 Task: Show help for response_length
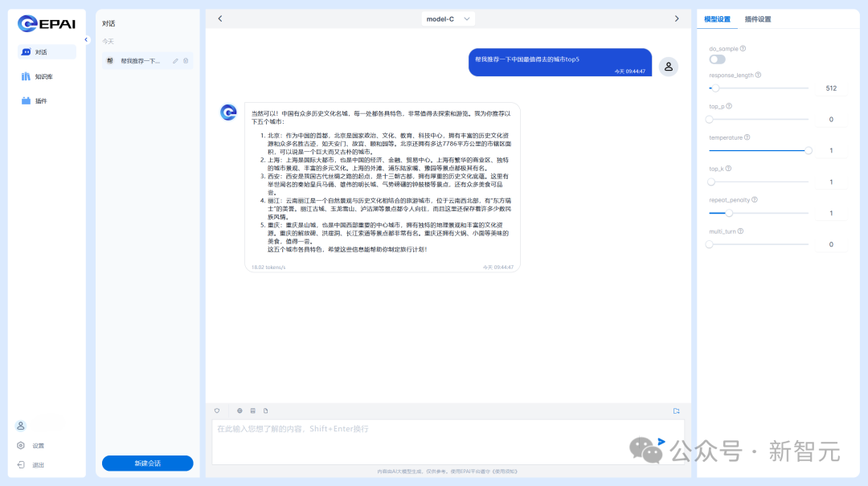(x=759, y=76)
